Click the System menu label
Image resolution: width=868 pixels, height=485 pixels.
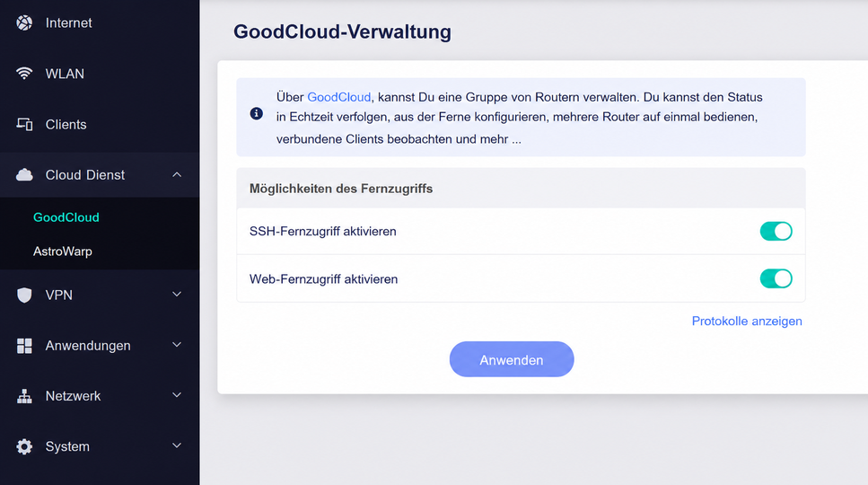[67, 446]
